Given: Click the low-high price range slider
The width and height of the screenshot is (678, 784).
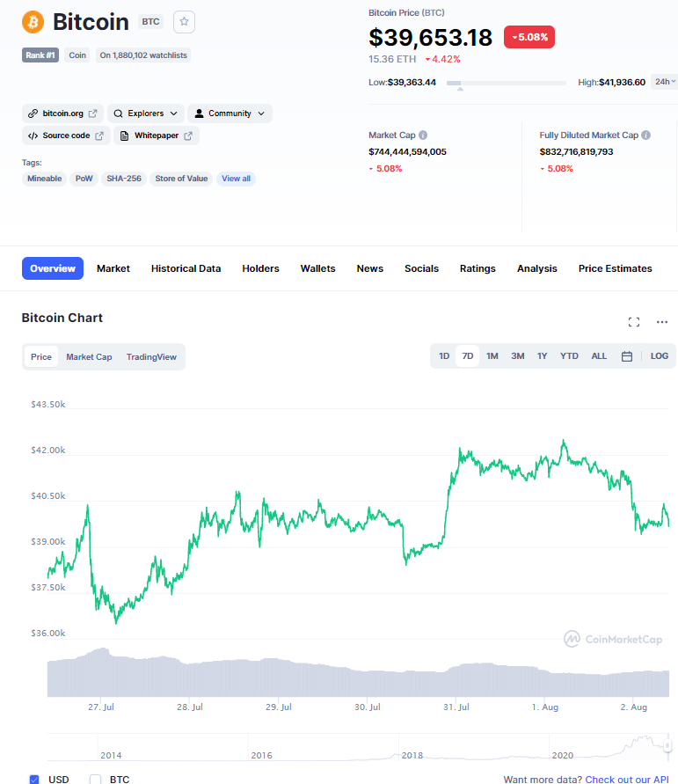Looking at the screenshot, I should click(507, 83).
